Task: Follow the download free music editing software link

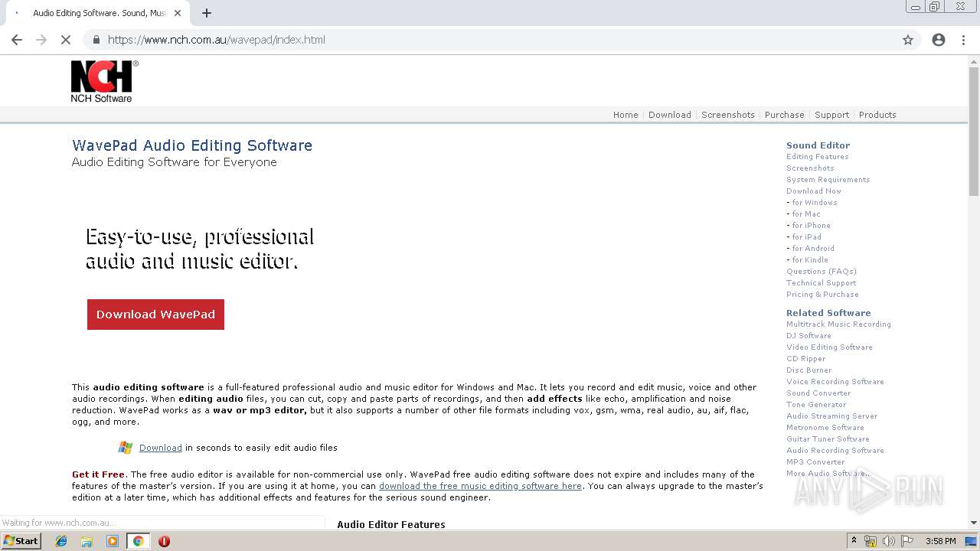Action: [480, 486]
